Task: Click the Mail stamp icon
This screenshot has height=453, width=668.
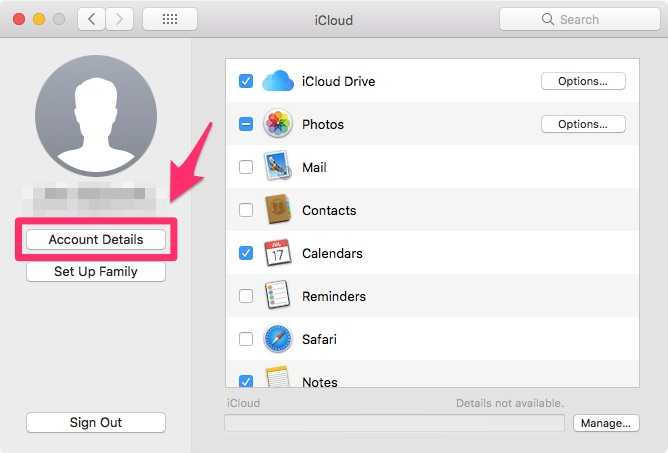Action: pyautogui.click(x=278, y=166)
